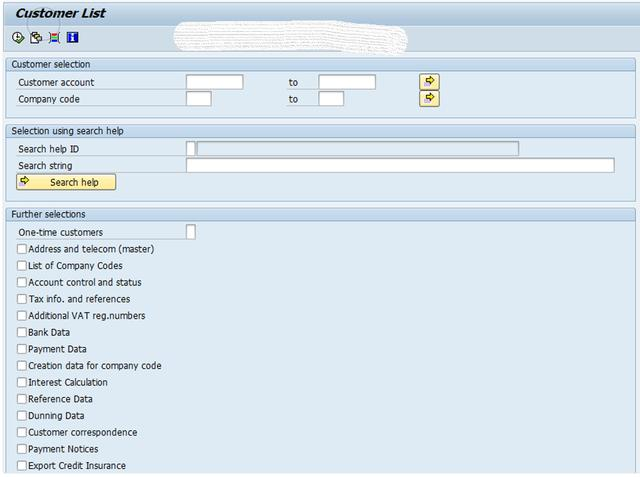The image size is (640, 477).
Task: Click the Customer account from field
Action: tap(215, 82)
